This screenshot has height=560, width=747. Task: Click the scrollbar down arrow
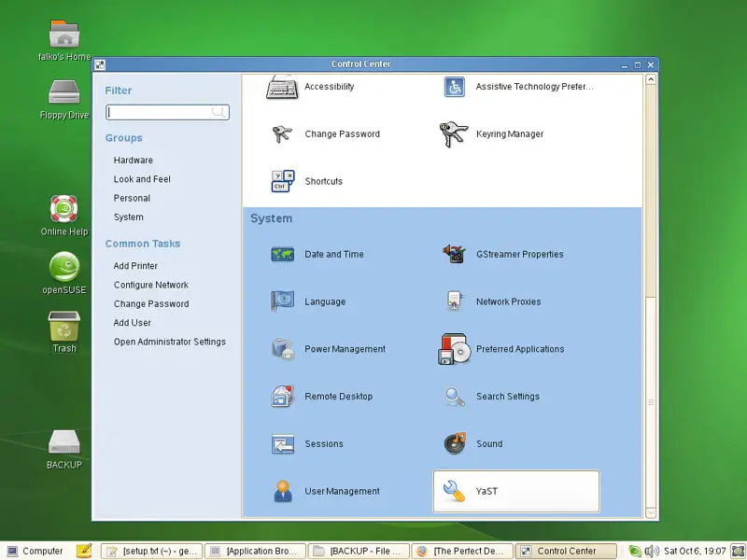click(x=651, y=512)
